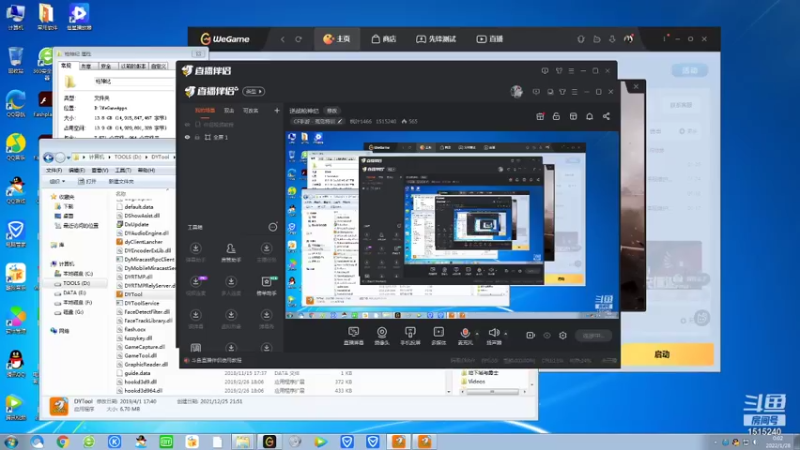Select DATA (E:) drive in Explorer tree
This screenshot has width=800, height=450.
point(74,293)
